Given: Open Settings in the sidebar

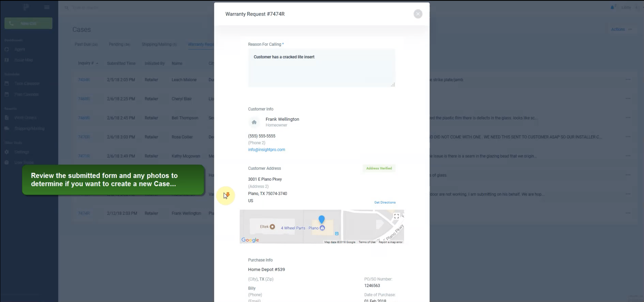Looking at the screenshot, I should coord(21,152).
